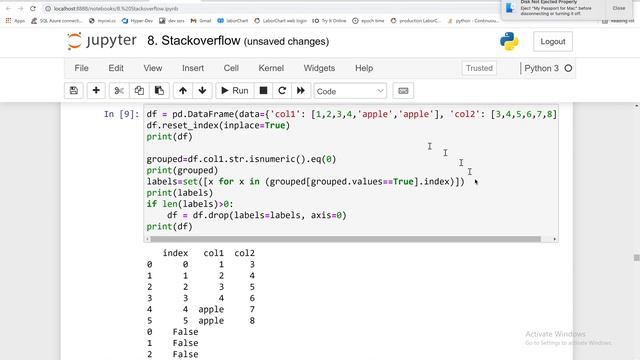Viewport: 640px width, 360px height.
Task: Cut selected cells with the scissors icon
Action: 119,91
